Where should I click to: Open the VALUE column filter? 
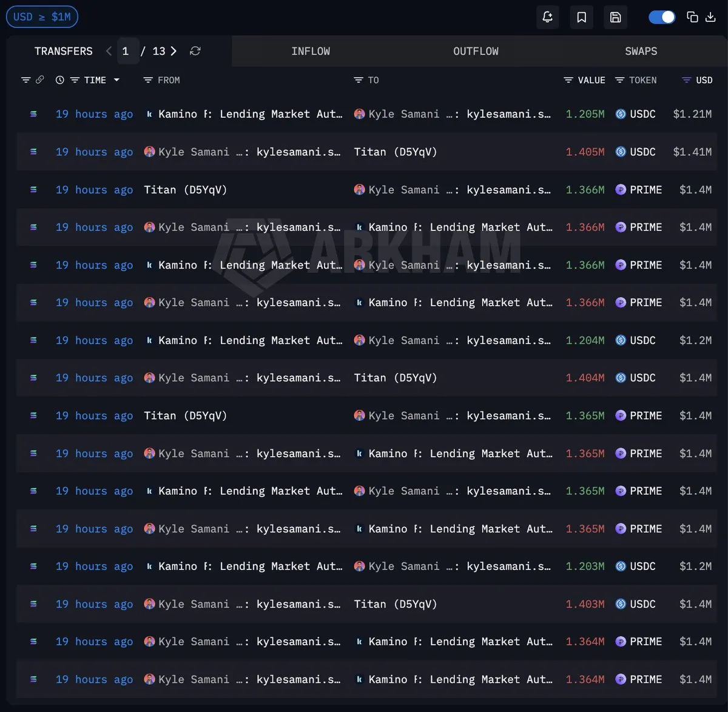568,80
